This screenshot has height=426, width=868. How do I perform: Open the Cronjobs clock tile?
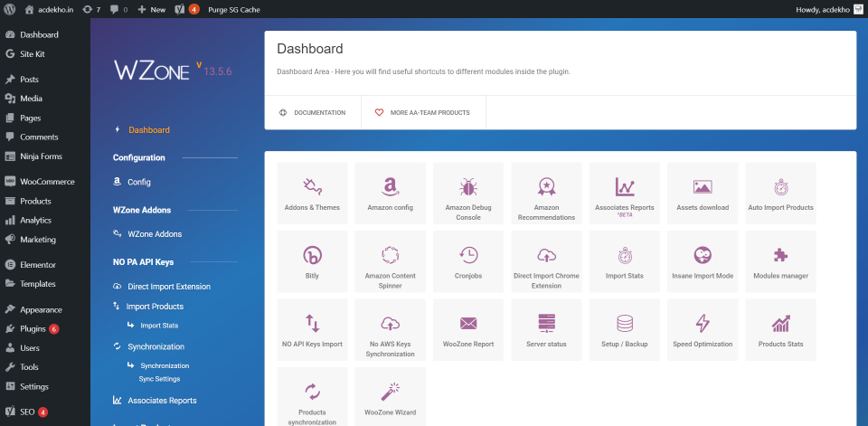point(468,261)
